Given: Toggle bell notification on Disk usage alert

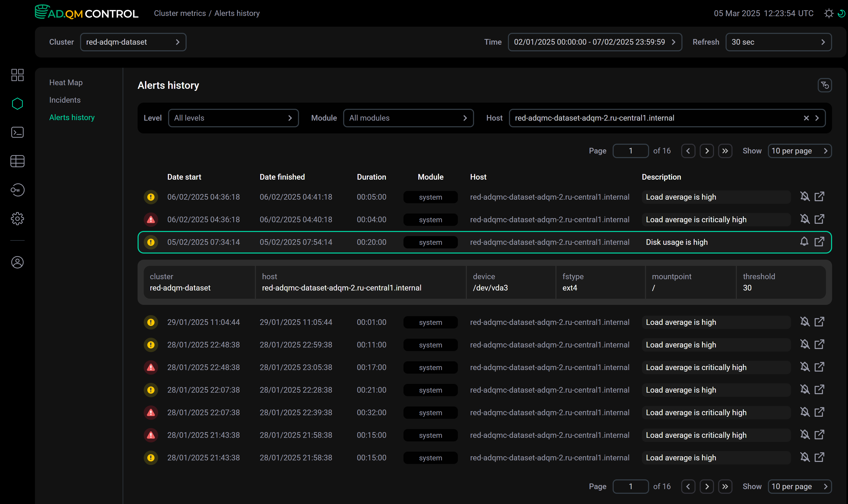Looking at the screenshot, I should 804,241.
